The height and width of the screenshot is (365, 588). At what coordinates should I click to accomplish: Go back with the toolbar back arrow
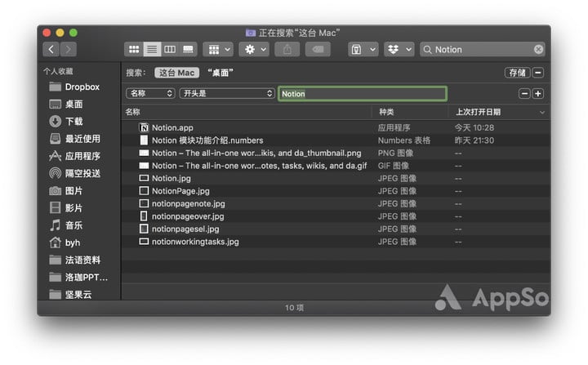pyautogui.click(x=51, y=49)
